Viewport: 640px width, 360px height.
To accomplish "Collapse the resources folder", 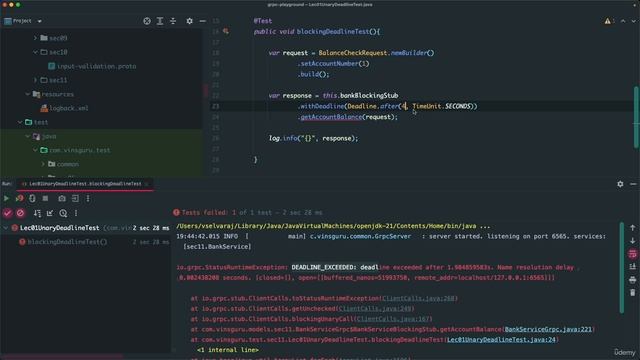I will tap(28, 94).
